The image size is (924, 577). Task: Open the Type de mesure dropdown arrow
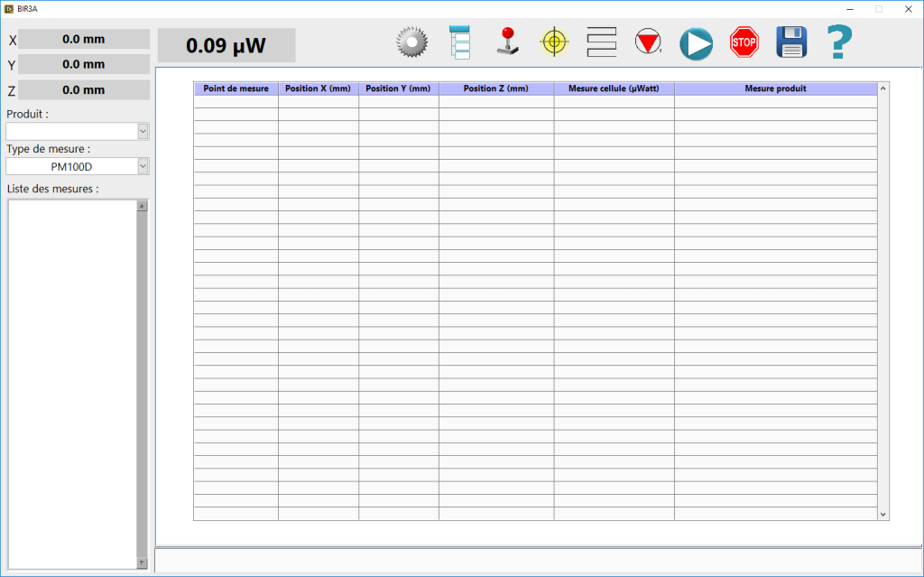(143, 166)
